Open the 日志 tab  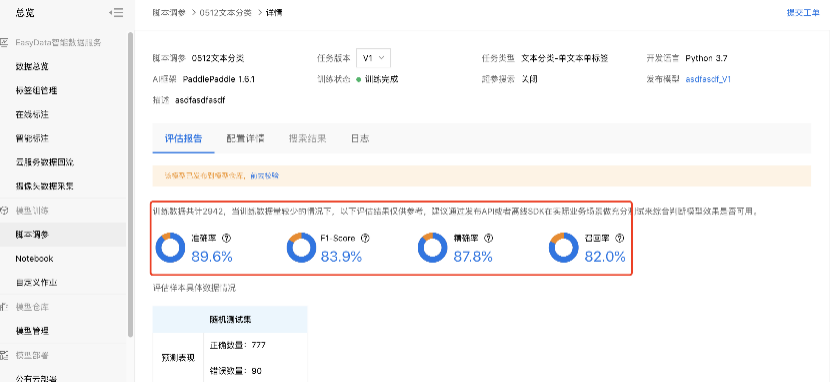(360, 139)
